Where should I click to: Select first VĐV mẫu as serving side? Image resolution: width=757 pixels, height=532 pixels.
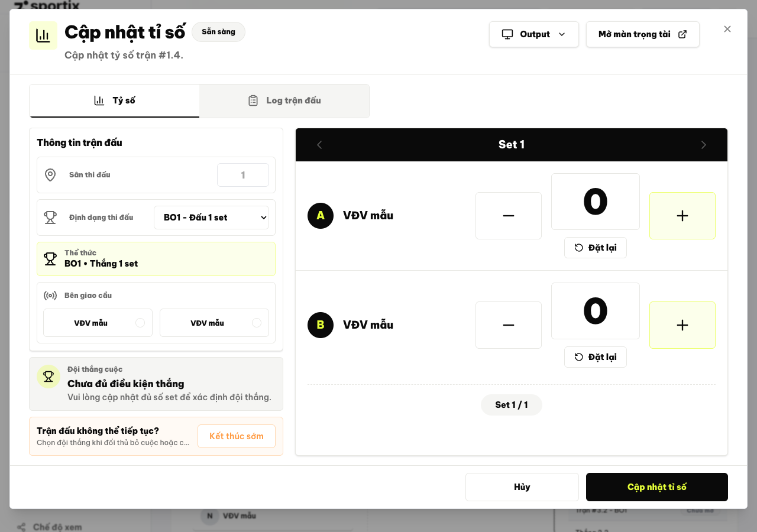click(x=98, y=323)
